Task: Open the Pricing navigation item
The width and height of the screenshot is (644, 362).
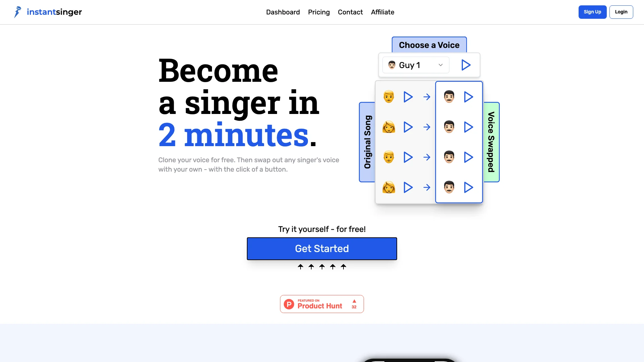Action: tap(319, 12)
